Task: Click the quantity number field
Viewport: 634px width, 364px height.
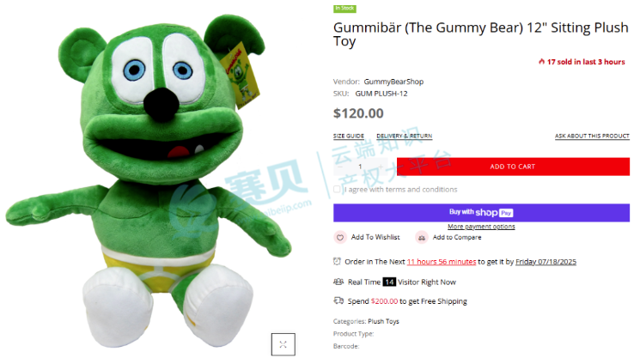Action: (360, 167)
